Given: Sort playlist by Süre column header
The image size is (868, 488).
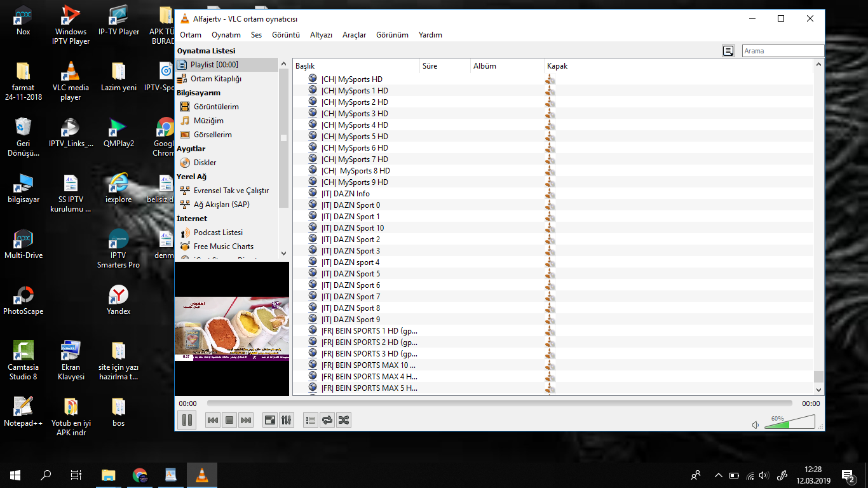Looking at the screenshot, I should (445, 66).
